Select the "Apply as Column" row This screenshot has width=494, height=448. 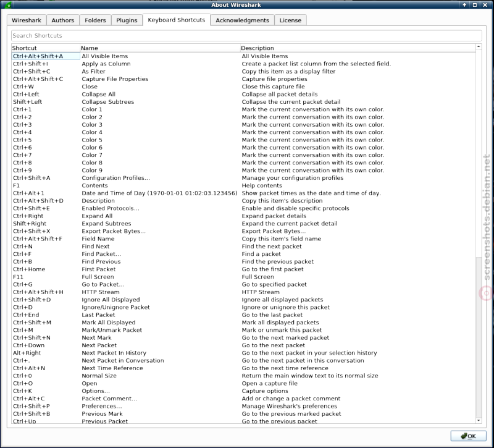(x=243, y=64)
